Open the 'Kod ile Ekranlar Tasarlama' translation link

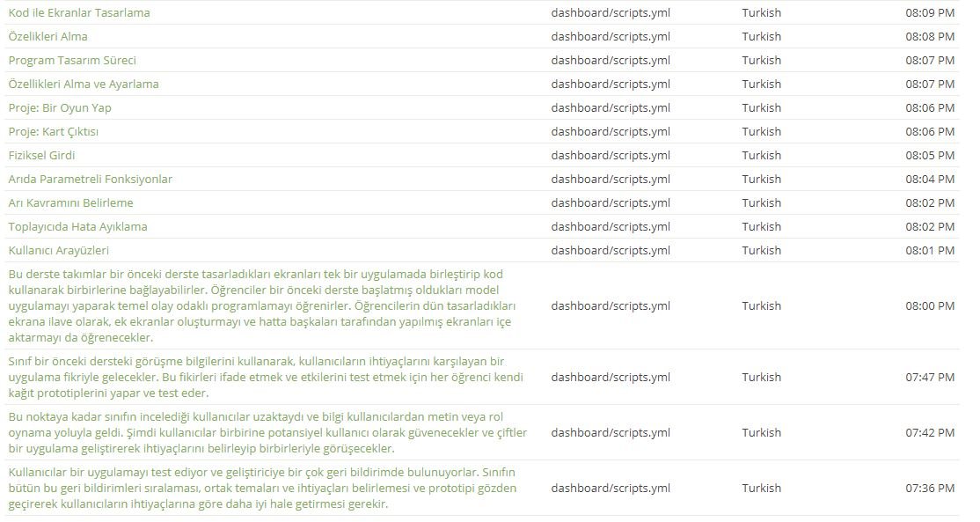coord(79,12)
